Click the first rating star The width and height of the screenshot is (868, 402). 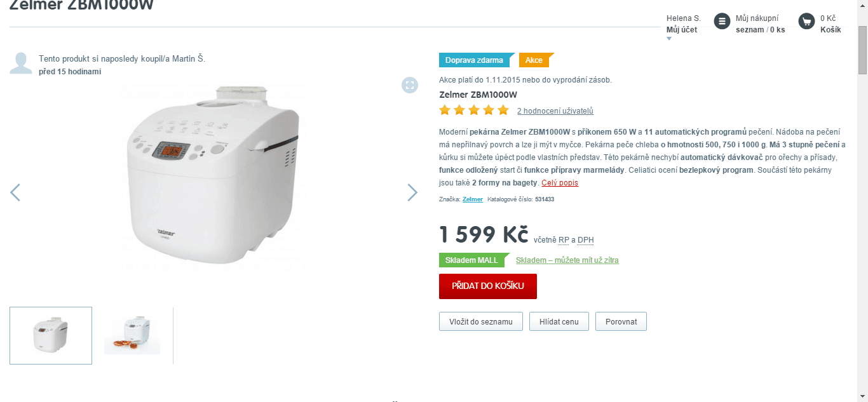pos(444,109)
